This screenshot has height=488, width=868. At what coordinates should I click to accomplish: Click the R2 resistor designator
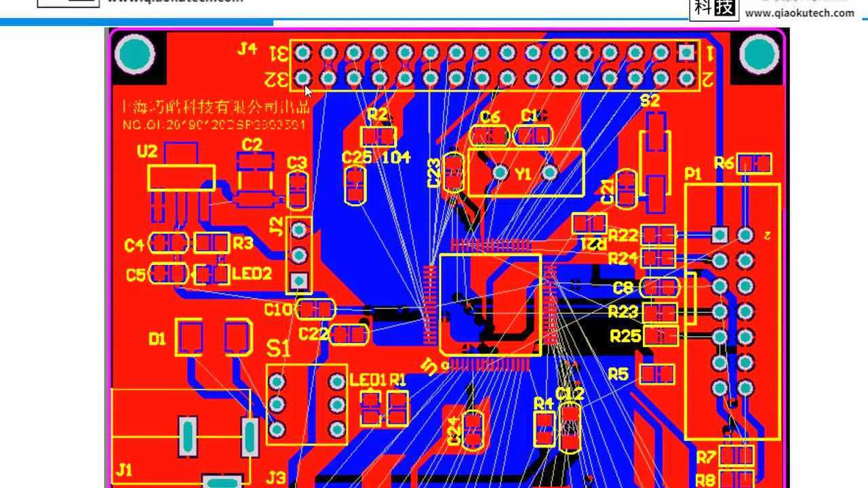point(378,114)
